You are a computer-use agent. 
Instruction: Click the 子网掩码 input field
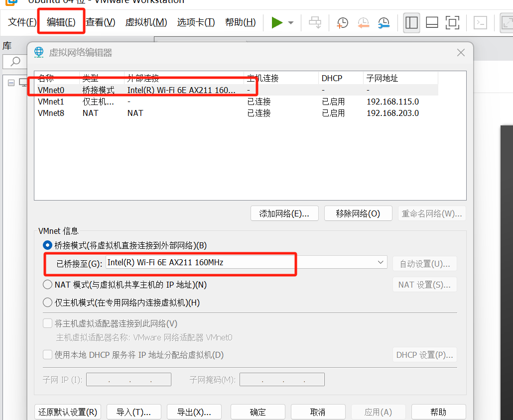(x=282, y=380)
